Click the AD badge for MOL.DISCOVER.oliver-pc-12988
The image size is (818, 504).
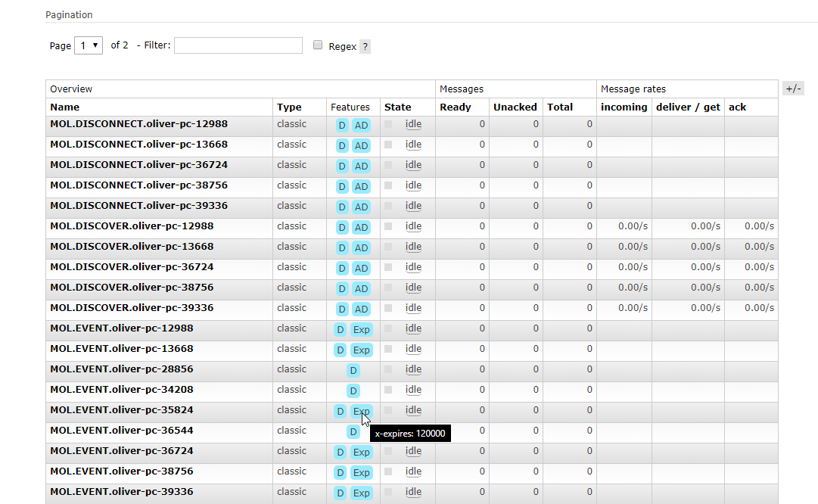361,227
